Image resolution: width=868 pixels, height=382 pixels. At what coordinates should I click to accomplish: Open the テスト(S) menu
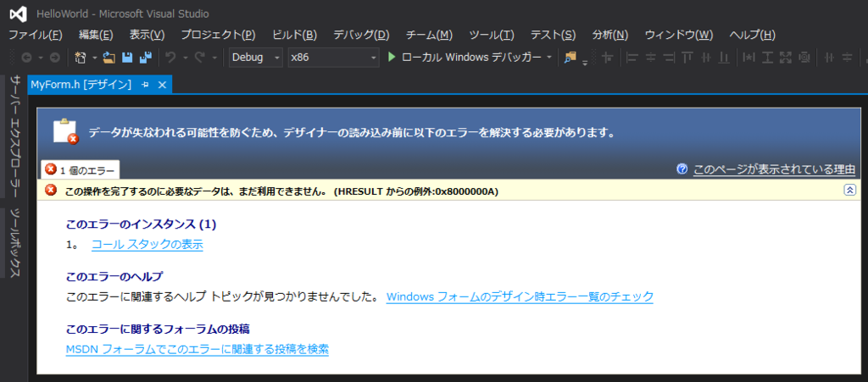tap(554, 35)
